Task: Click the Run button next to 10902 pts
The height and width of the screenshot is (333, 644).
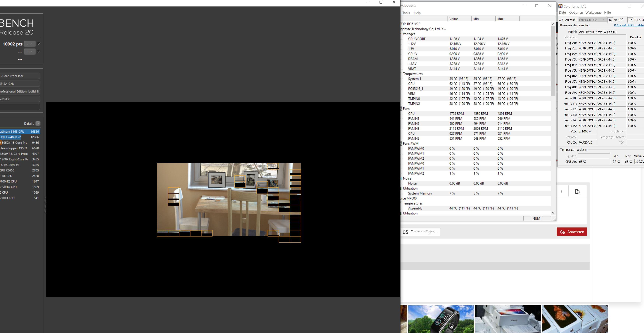Action: pos(30,44)
